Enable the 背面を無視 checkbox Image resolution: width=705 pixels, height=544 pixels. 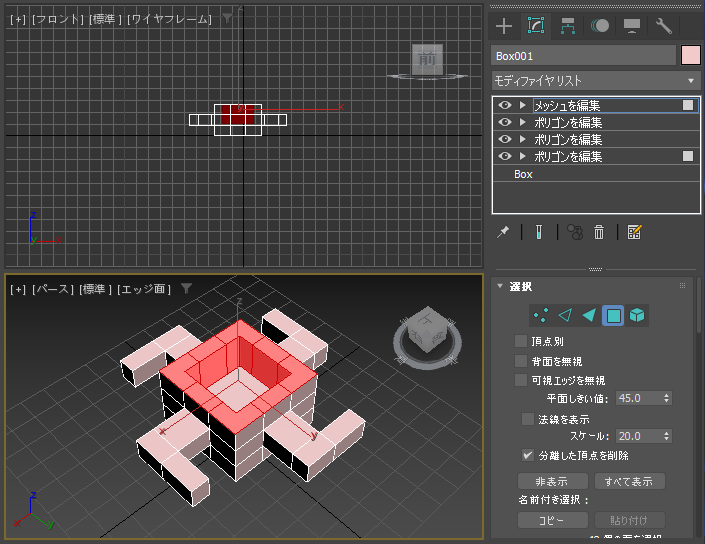pyautogui.click(x=521, y=361)
